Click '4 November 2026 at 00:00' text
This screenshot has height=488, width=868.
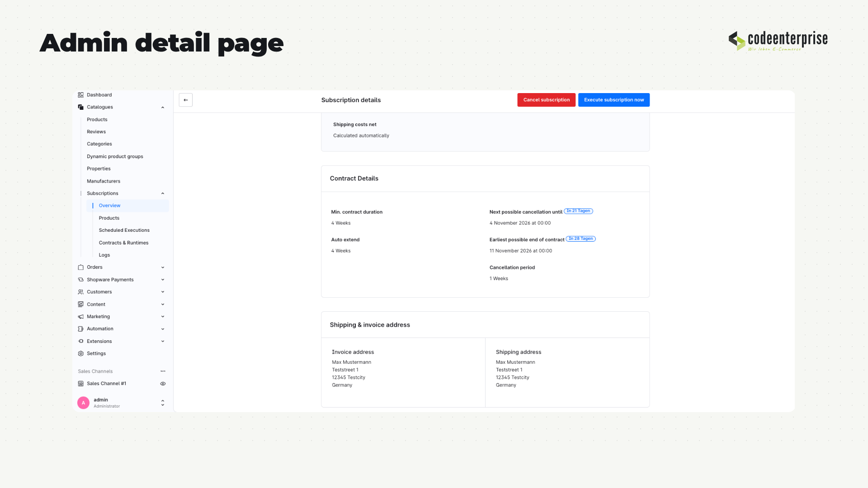(520, 223)
